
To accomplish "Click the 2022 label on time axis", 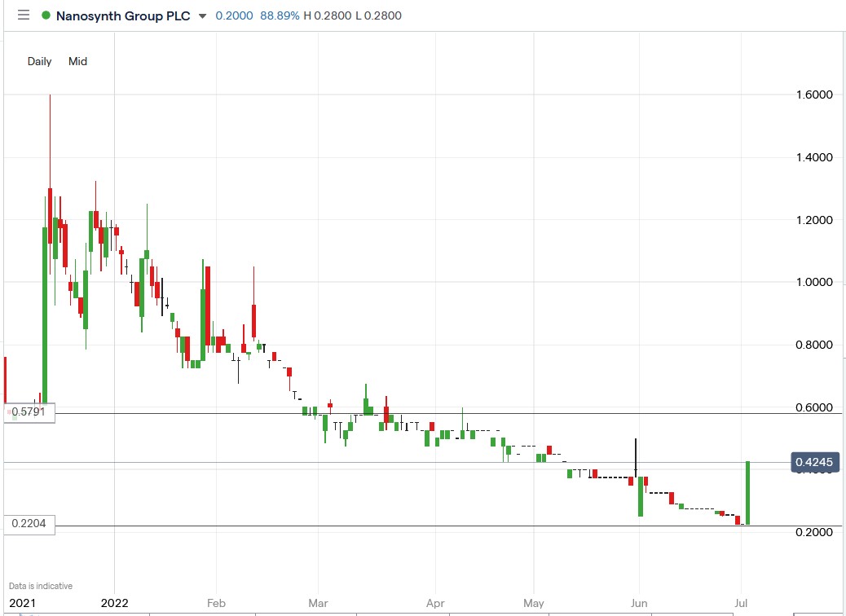I will pyautogui.click(x=114, y=603).
